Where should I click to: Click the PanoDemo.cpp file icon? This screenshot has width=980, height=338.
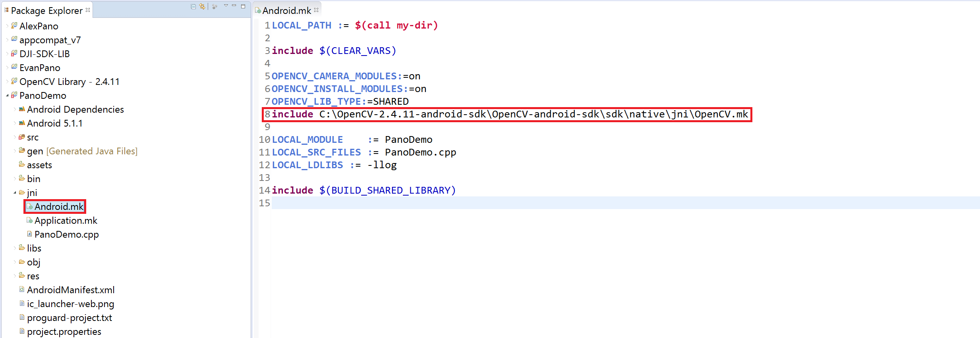29,234
